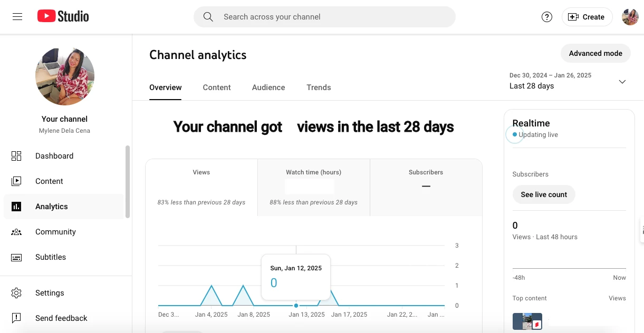Click the Jan 17, 2025 axis label
The height and width of the screenshot is (333, 644).
(x=349, y=315)
